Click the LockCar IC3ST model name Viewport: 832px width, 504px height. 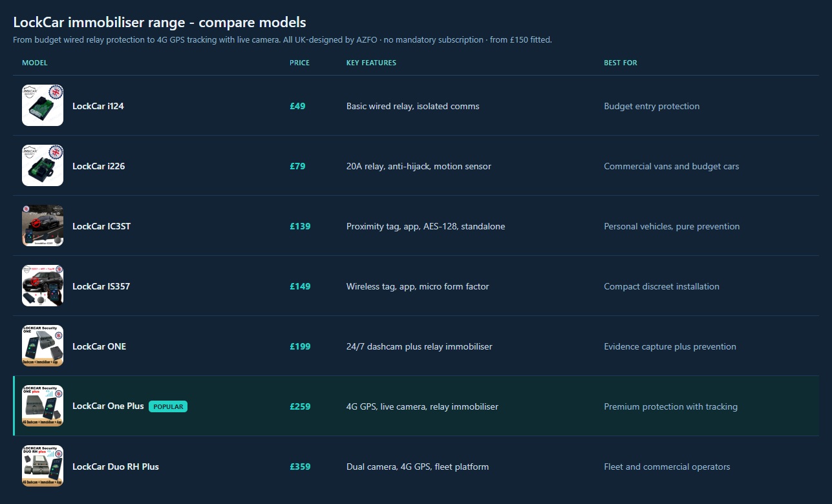(x=101, y=226)
